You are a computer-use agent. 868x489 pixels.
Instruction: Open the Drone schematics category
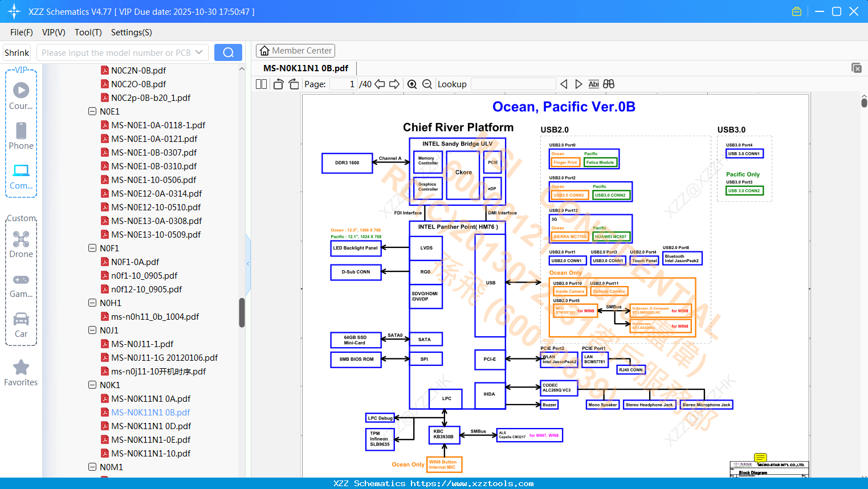tap(21, 244)
